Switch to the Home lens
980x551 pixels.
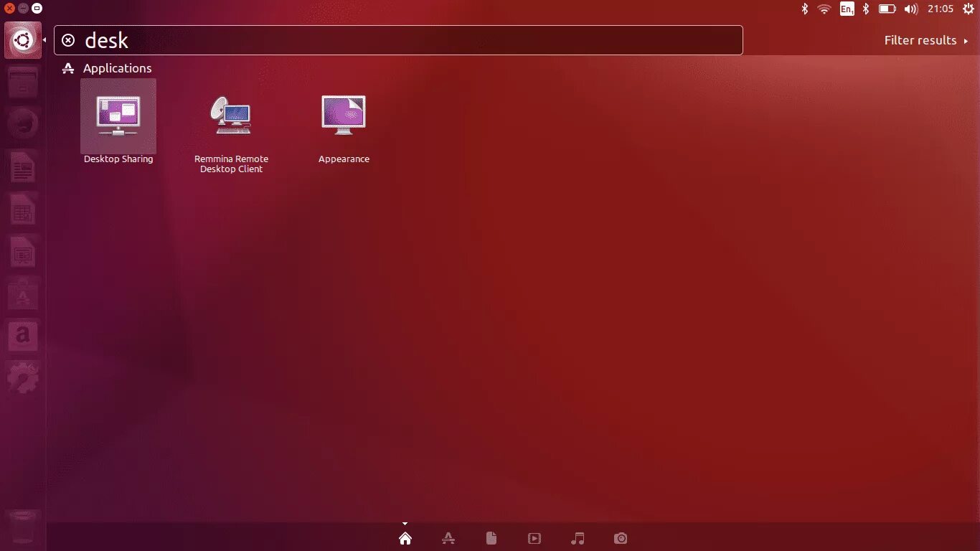[405, 538]
